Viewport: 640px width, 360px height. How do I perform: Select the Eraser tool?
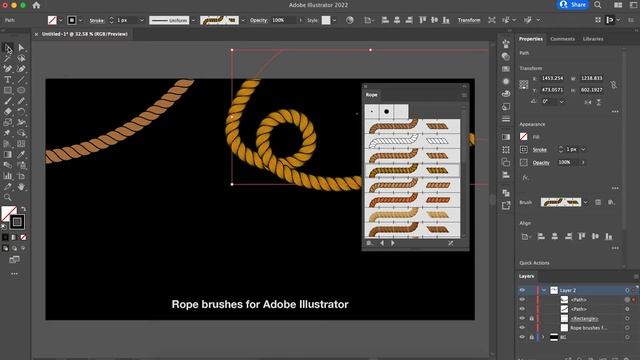click(7, 111)
